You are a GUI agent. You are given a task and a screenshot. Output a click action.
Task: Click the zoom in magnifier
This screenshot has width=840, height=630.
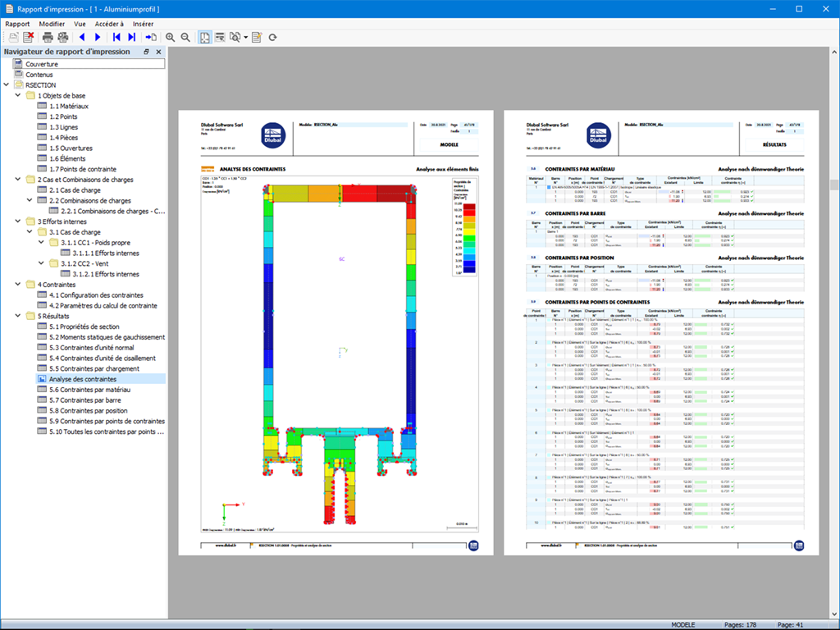point(170,37)
